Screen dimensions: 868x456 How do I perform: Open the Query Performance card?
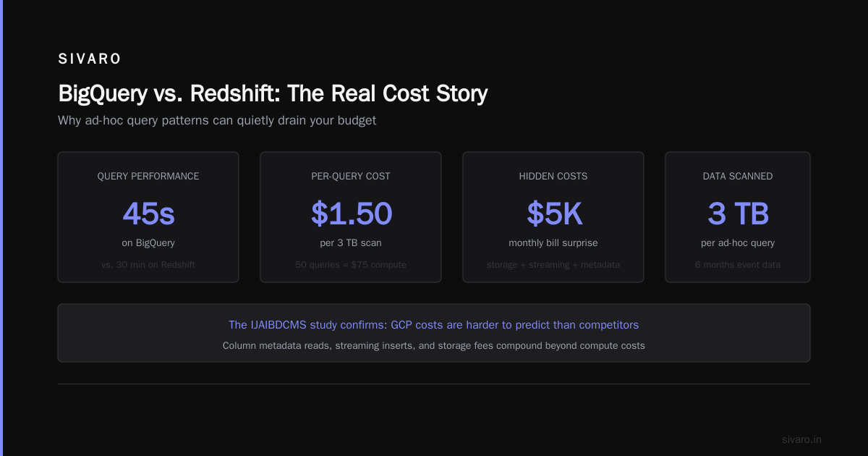[148, 217]
